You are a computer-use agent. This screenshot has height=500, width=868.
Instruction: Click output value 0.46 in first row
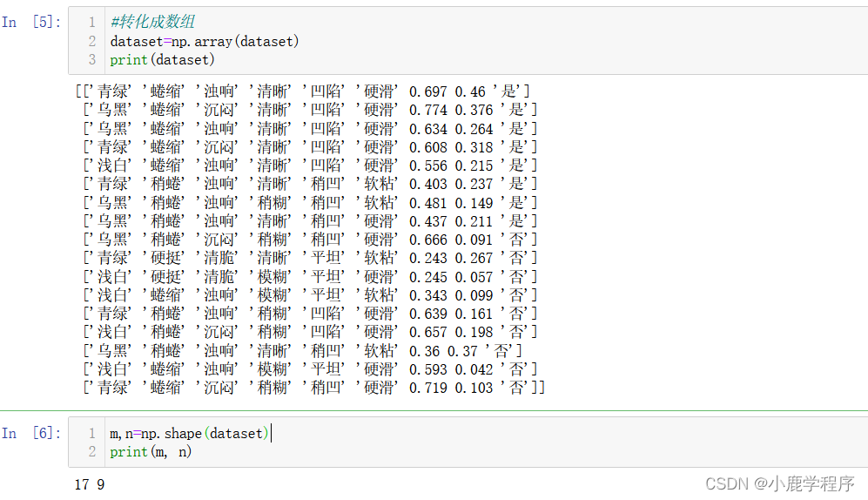click(470, 92)
